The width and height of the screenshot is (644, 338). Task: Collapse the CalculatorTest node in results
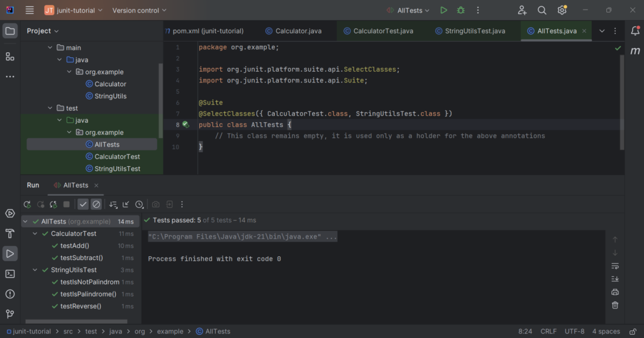pyautogui.click(x=36, y=234)
